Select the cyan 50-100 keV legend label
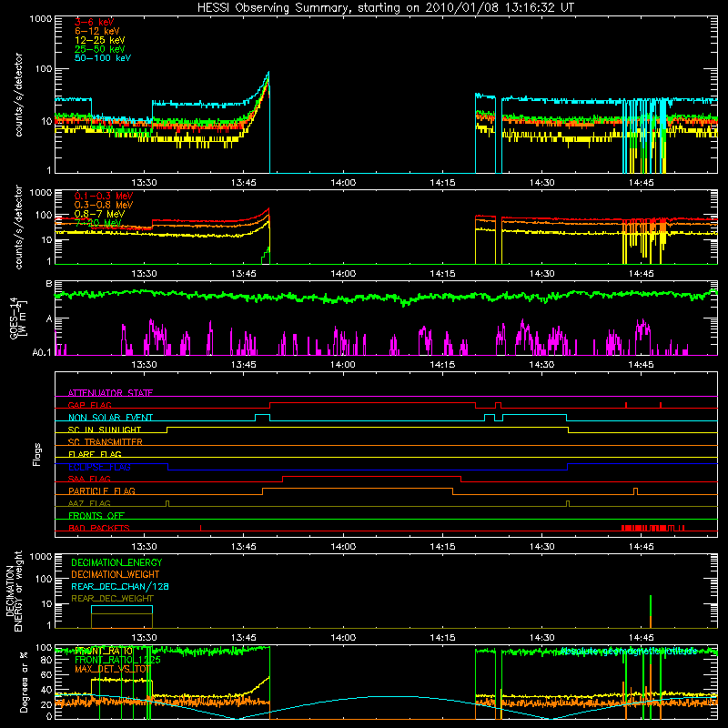This screenshot has height=728, width=728. (103, 58)
